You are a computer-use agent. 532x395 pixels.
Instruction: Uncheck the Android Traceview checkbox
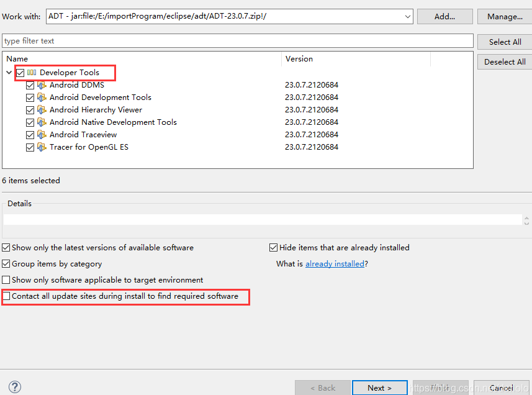click(30, 135)
